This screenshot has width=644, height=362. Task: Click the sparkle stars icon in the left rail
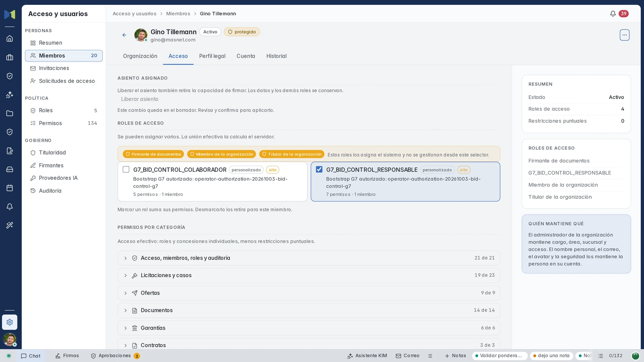[10, 95]
